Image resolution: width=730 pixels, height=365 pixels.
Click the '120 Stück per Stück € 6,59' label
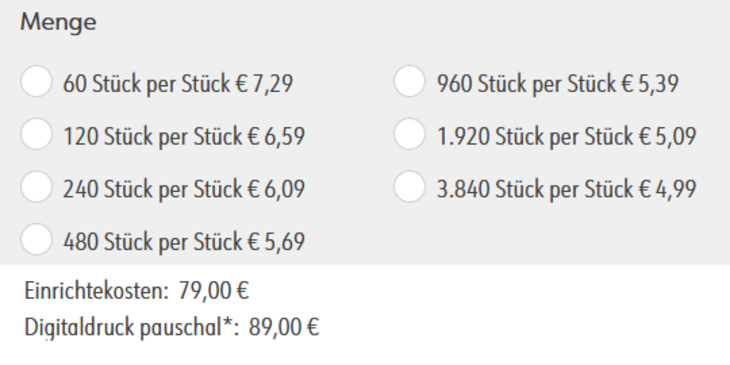[184, 137]
